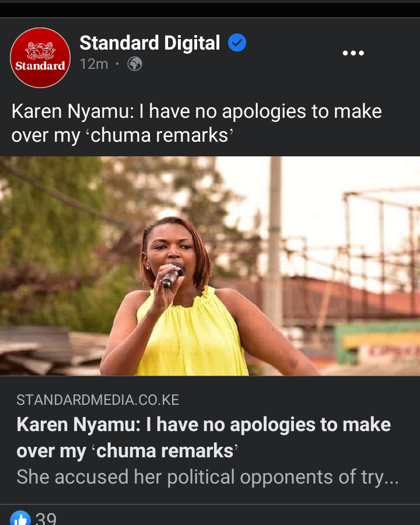Screen dimensions: 420x525
Task: Tap the word 'Standard' in the logo
Action: [x=40, y=65]
